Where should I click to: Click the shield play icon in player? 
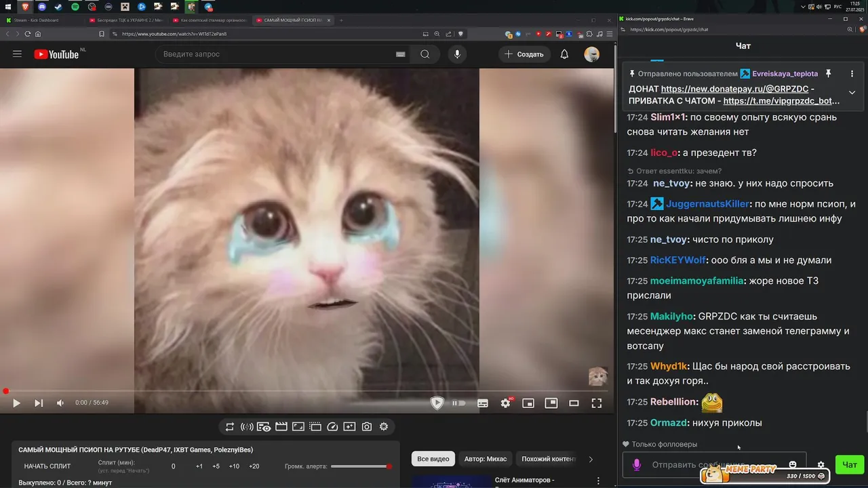pos(437,403)
